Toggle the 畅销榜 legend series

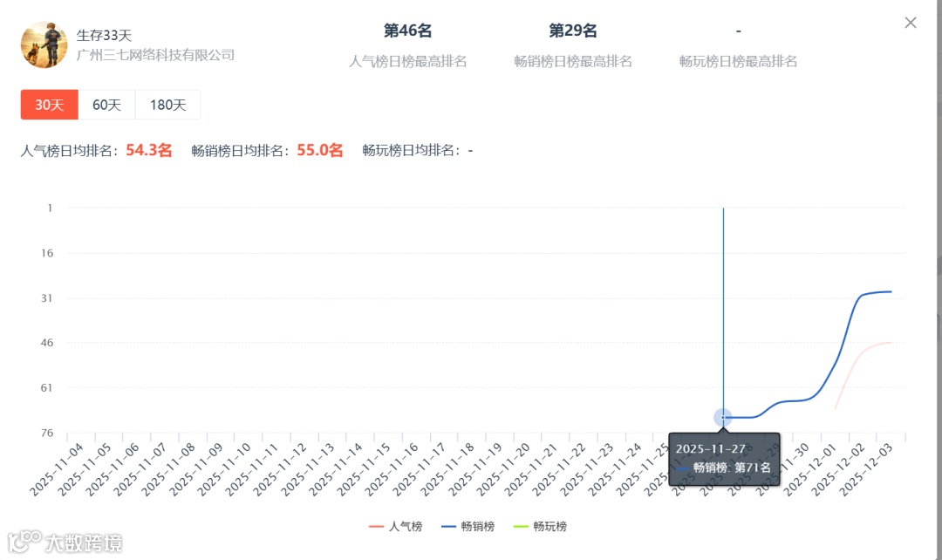click(468, 526)
